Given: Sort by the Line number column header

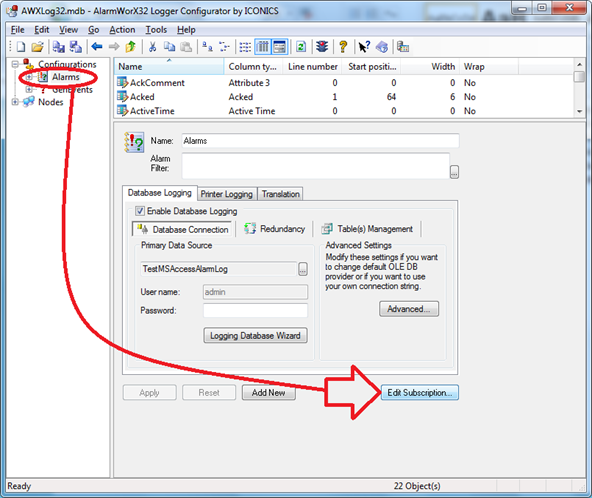Looking at the screenshot, I should click(x=313, y=66).
